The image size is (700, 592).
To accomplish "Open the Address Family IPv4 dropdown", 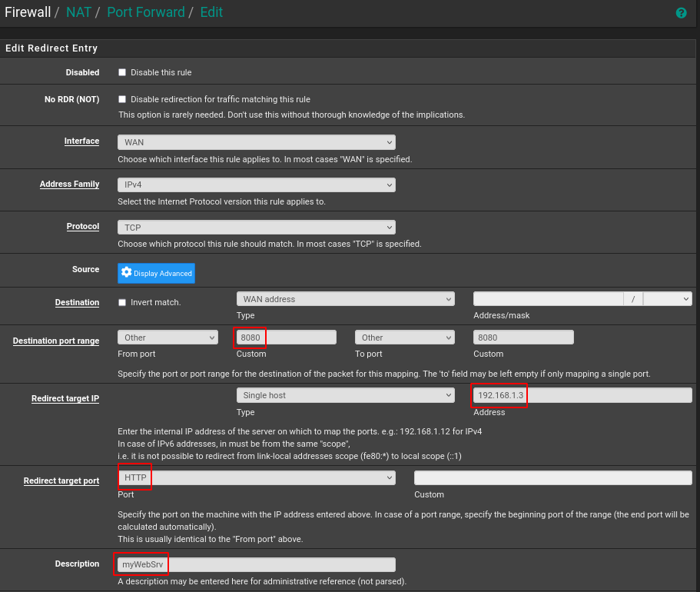I will [256, 185].
